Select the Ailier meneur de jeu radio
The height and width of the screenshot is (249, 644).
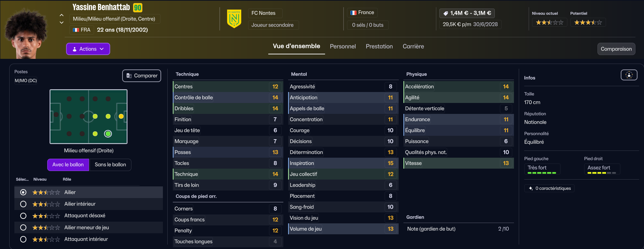23,227
